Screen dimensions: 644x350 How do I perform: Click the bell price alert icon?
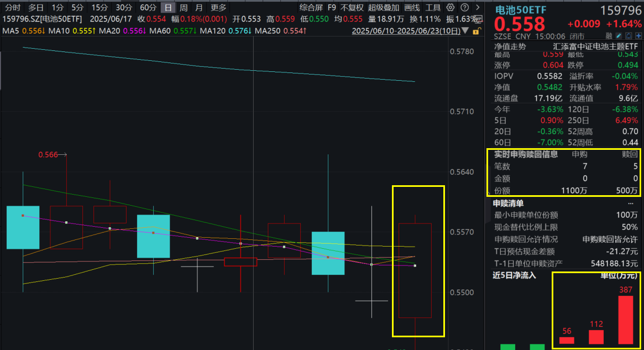[x=629, y=36]
